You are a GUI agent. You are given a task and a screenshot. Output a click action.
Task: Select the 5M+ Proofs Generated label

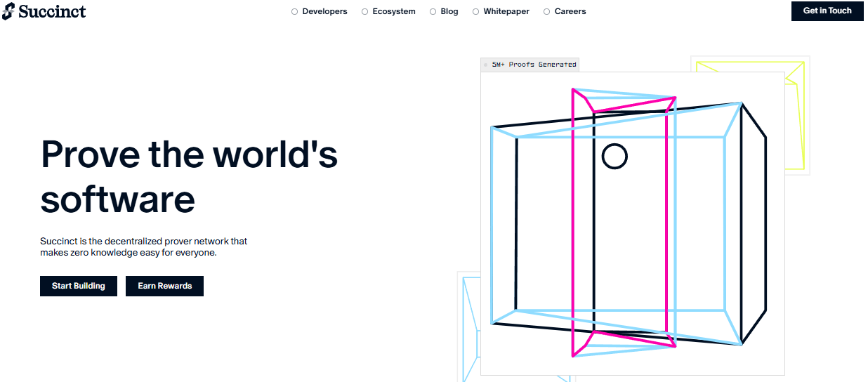pyautogui.click(x=530, y=65)
